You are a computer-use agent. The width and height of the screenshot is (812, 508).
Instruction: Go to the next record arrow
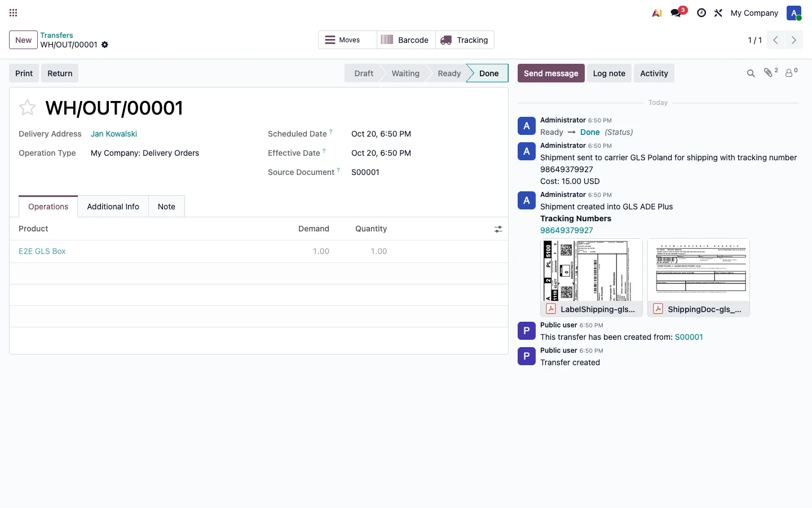(794, 40)
